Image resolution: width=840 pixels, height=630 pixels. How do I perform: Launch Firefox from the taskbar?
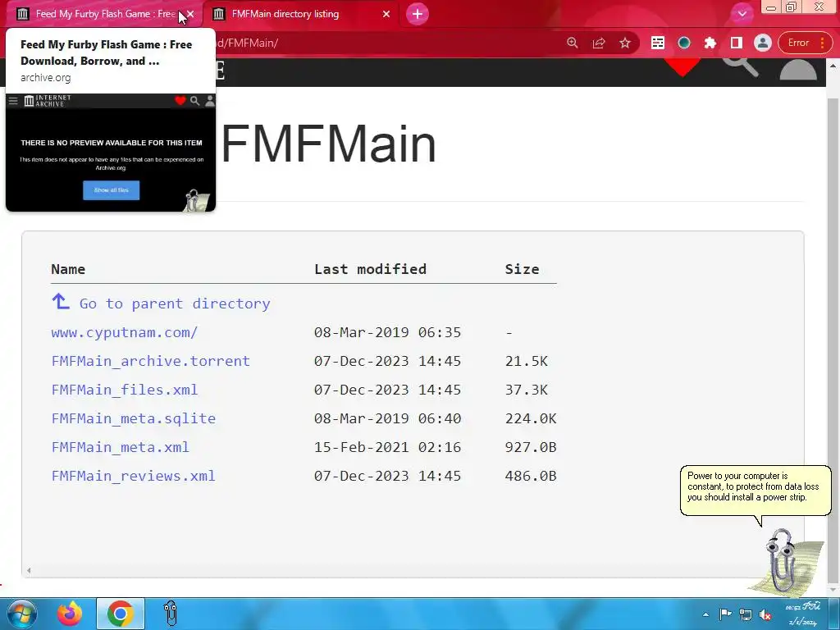(x=71, y=614)
